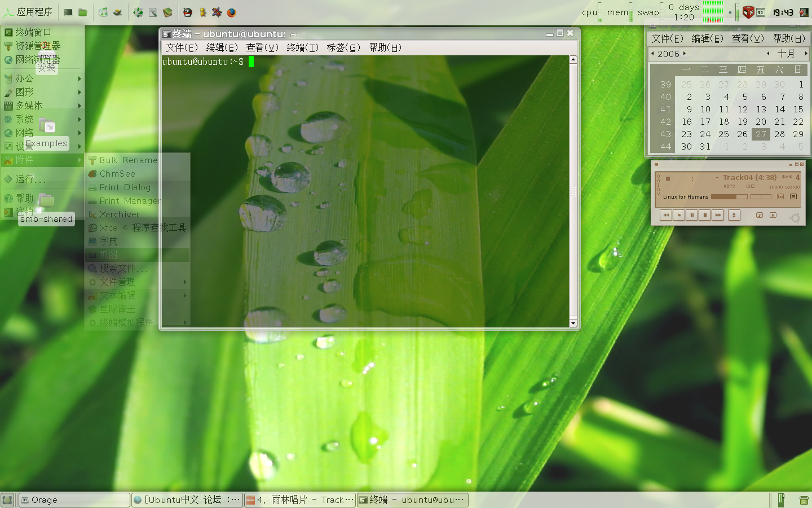
Task: Launch the text editor notepad-with-pencil icon
Action: point(153,12)
